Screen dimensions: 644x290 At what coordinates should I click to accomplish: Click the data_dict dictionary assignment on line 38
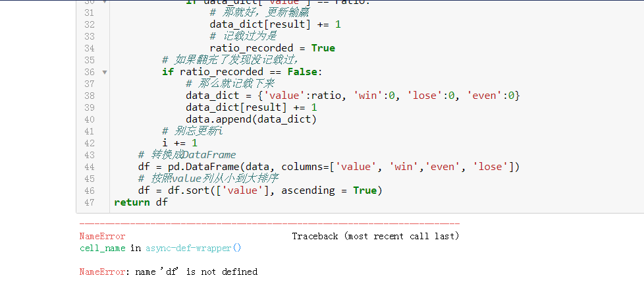tap(352, 96)
